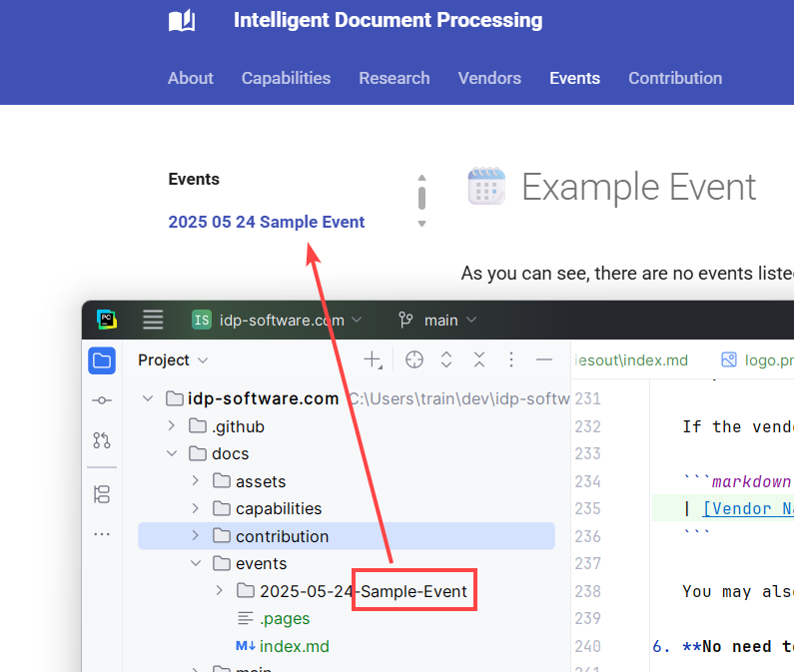Open More tool windows ellipsis in sidebar
This screenshot has height=672, width=794.
pos(102,534)
